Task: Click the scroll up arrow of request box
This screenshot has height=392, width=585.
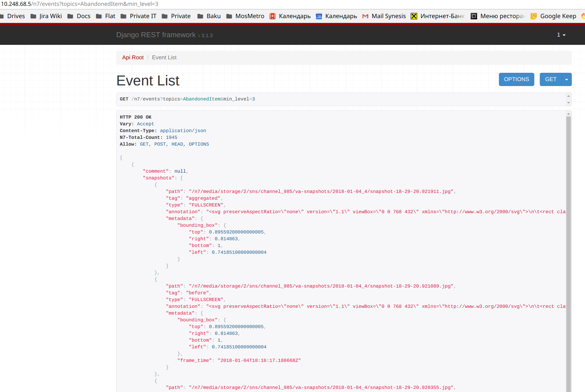Action: tap(568, 96)
